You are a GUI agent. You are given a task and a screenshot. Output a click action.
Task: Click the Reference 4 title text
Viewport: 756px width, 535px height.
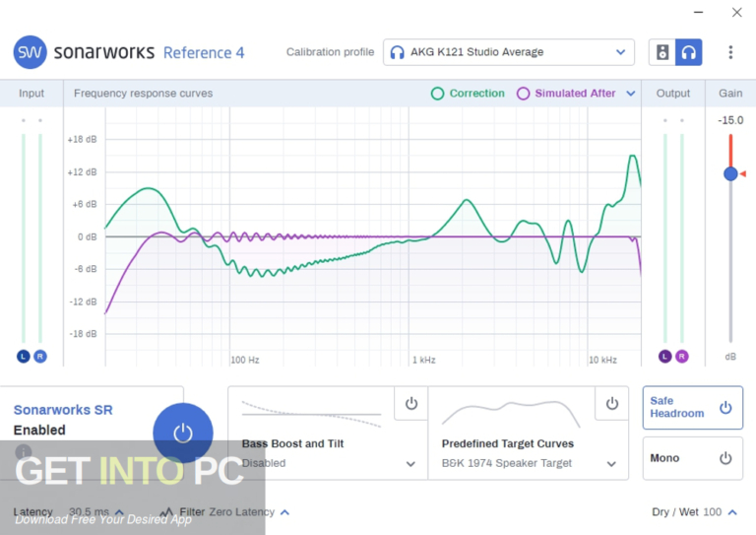click(204, 52)
